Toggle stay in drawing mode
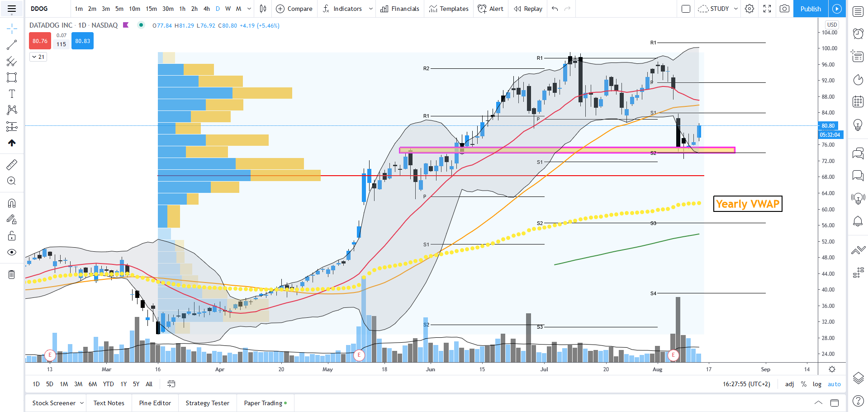 [x=12, y=219]
